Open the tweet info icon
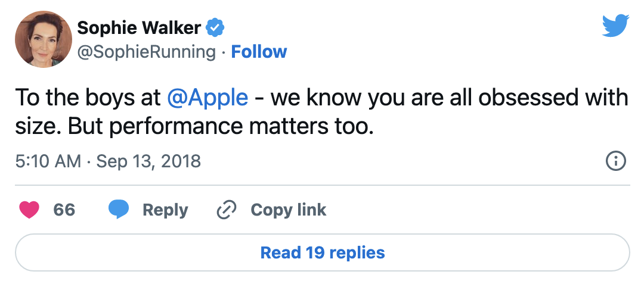Image resolution: width=644 pixels, height=287 pixels. (x=615, y=161)
